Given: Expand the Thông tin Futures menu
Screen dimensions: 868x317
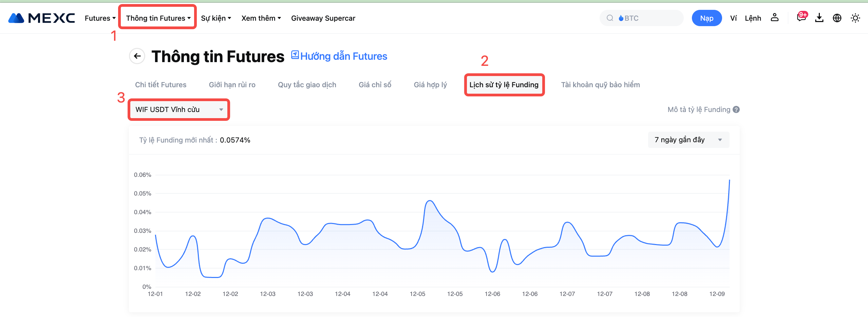Looking at the screenshot, I should point(158,18).
